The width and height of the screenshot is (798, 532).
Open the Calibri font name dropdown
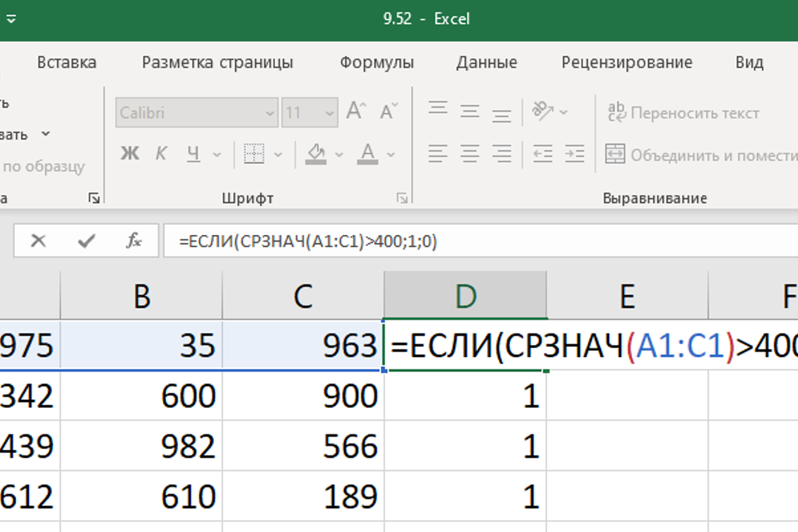coord(270,113)
